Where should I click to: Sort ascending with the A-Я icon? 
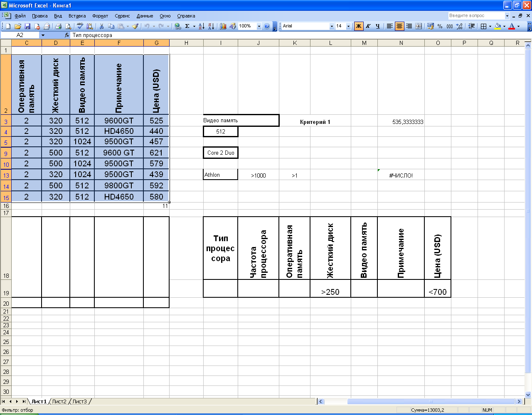[x=201, y=26]
